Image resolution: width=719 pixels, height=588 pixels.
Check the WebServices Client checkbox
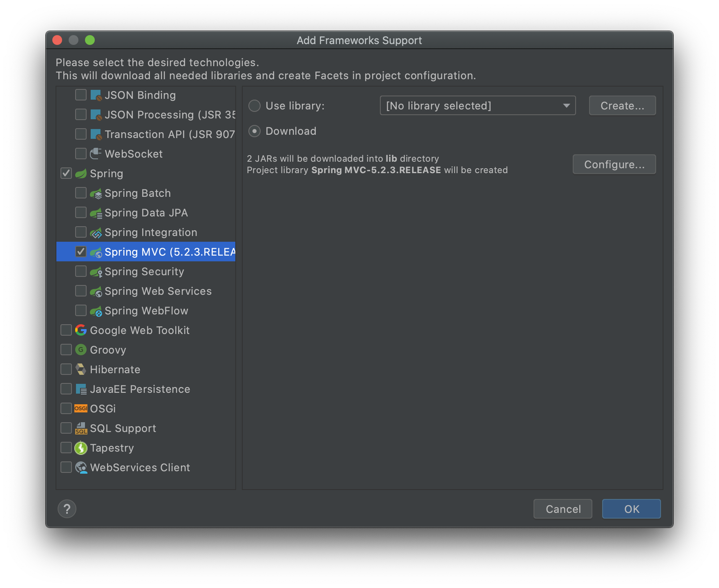[x=66, y=467]
